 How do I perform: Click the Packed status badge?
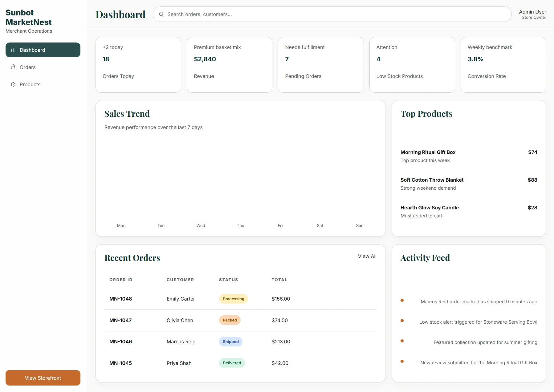[x=230, y=320]
